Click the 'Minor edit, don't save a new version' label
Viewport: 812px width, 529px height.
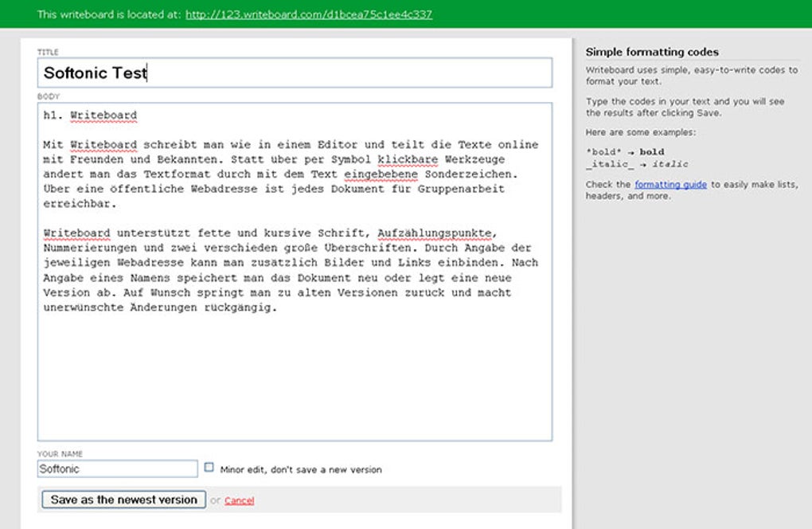click(301, 470)
